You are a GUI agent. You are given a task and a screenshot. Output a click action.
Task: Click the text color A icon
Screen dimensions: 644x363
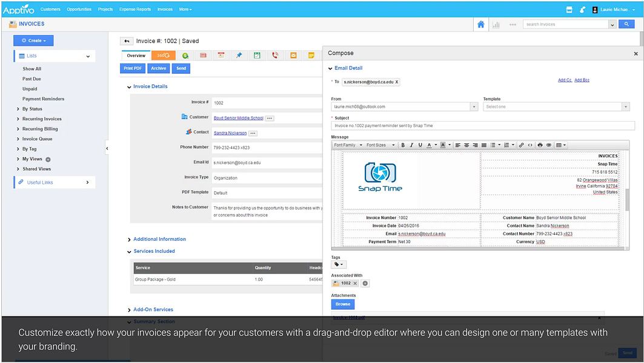click(429, 145)
